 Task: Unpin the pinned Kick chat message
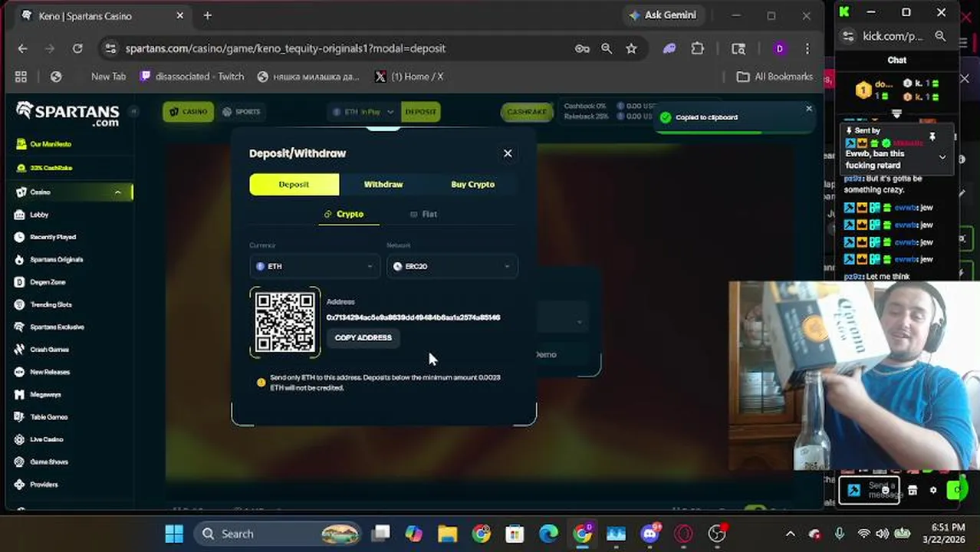pos(932,137)
